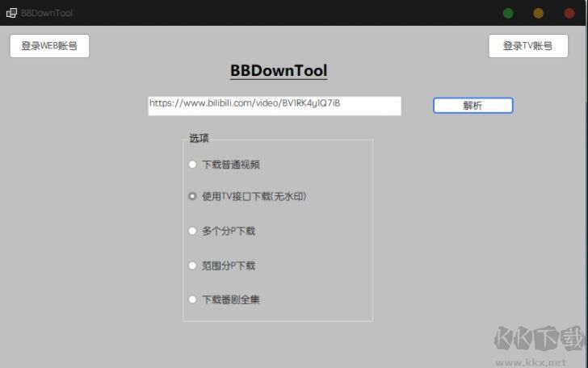Click the yellow circle window button
The image size is (588, 368).
(539, 13)
